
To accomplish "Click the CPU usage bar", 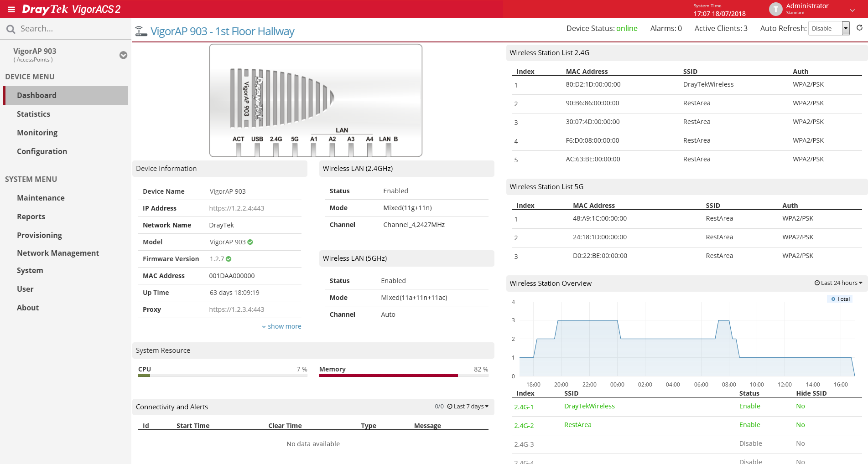I will coord(223,376).
